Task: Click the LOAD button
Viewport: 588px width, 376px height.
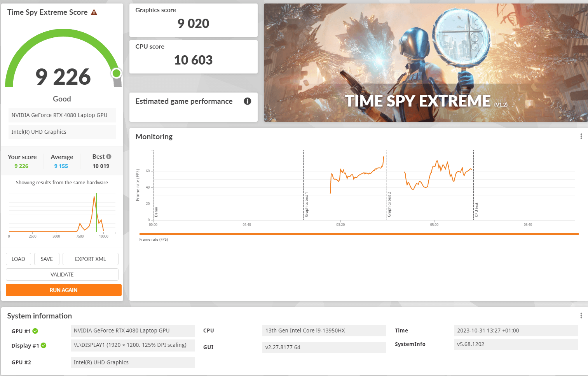Action: (18, 259)
